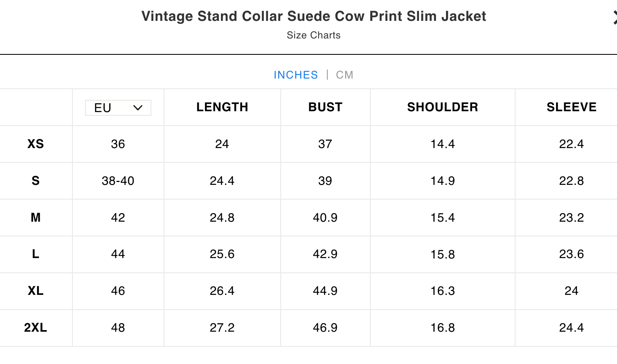Click the BUST column header
This screenshot has height=364, width=617.
tap(325, 107)
